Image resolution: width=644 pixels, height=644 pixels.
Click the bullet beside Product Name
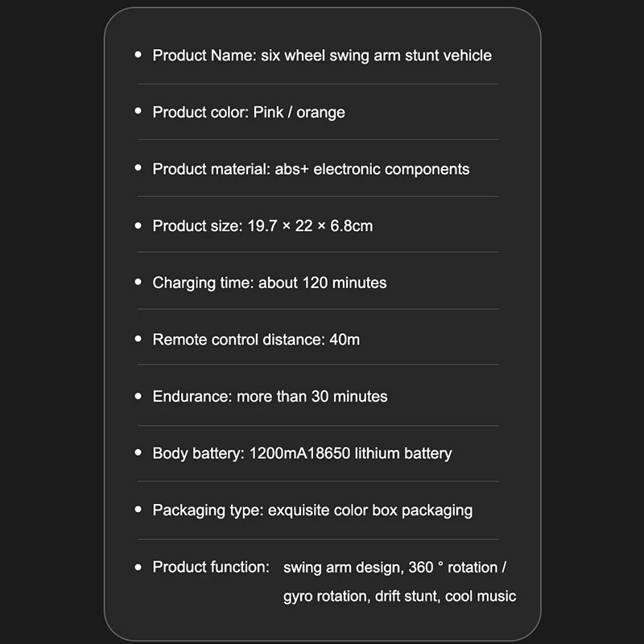pyautogui.click(x=138, y=54)
